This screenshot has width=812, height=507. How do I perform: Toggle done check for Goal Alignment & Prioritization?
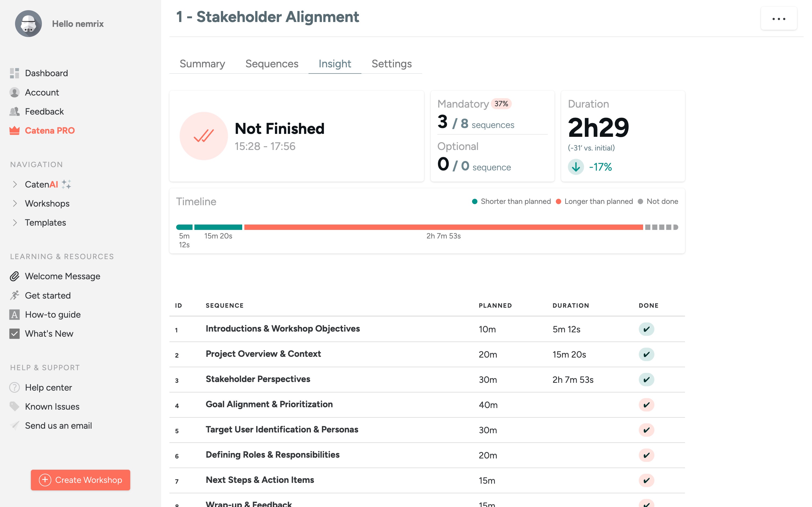pyautogui.click(x=646, y=405)
